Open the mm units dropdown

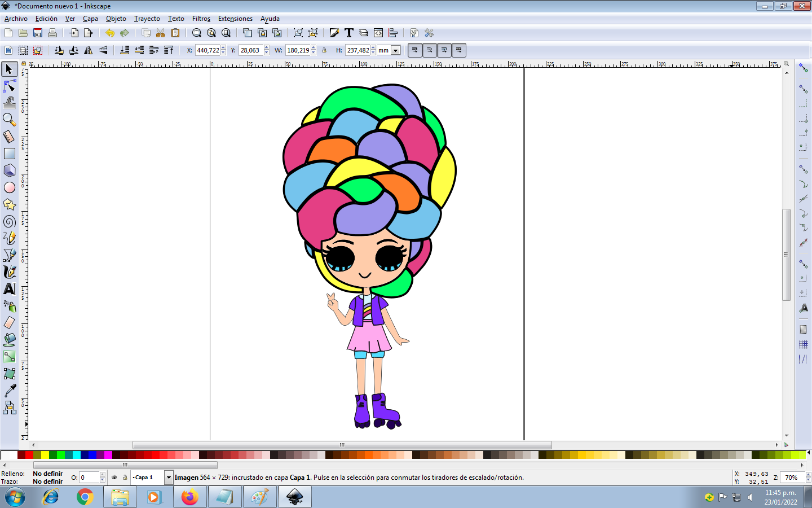pyautogui.click(x=395, y=50)
